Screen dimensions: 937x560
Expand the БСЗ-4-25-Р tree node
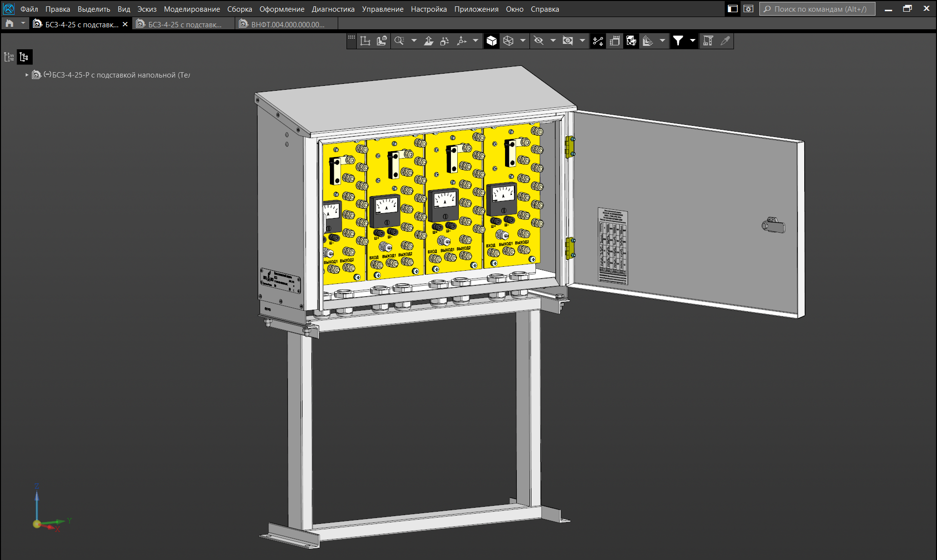coord(27,75)
